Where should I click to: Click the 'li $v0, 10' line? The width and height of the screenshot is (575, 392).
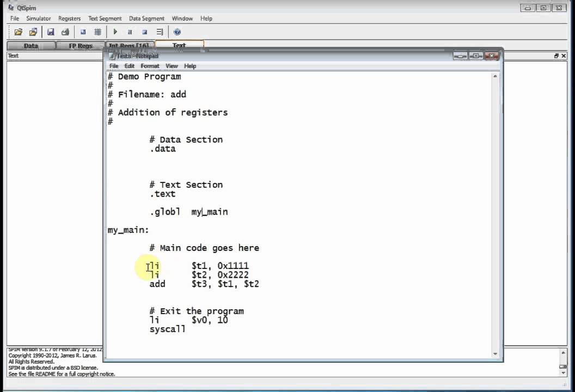[x=188, y=320]
